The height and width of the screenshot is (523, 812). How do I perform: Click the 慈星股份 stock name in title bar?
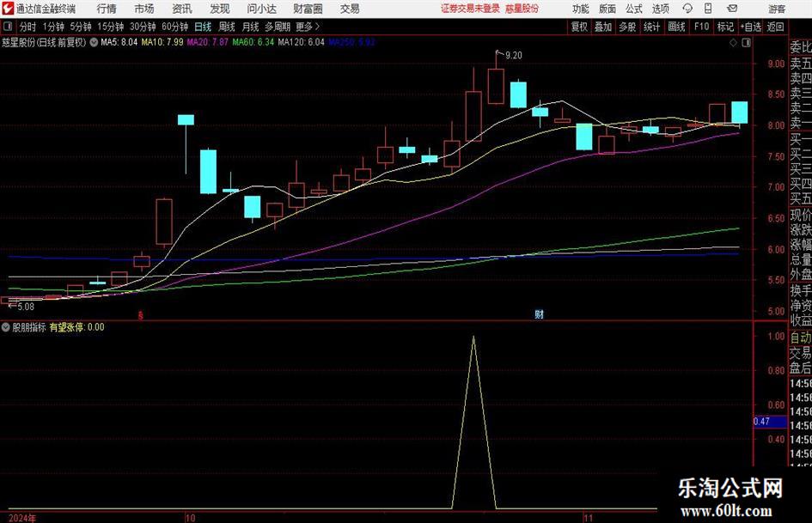(x=522, y=9)
